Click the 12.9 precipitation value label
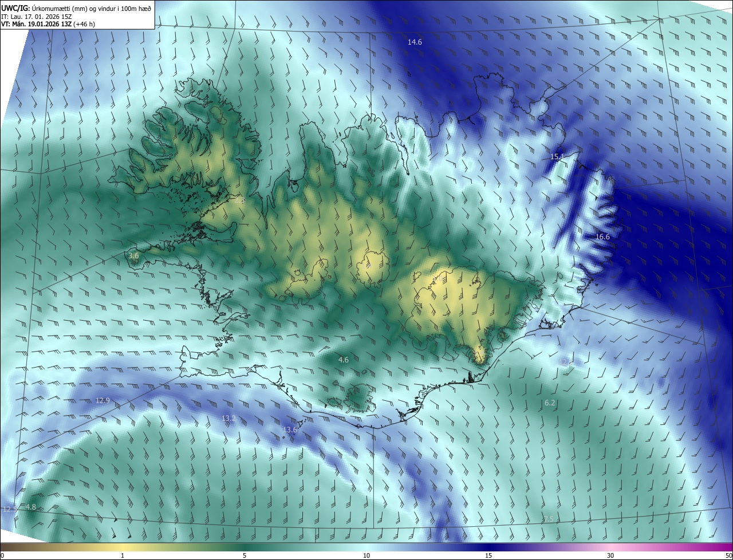This screenshot has height=560, width=733. click(103, 400)
